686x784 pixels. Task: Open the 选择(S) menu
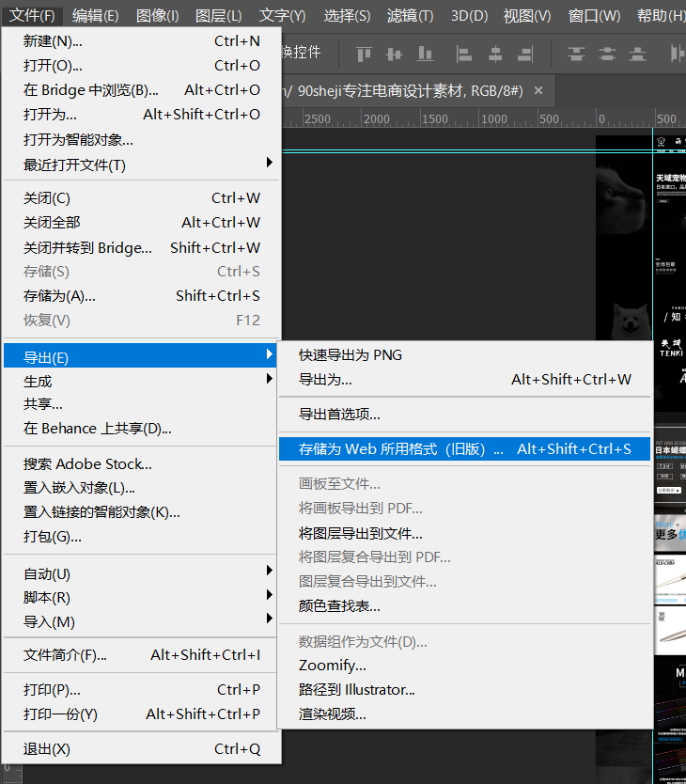(x=347, y=16)
